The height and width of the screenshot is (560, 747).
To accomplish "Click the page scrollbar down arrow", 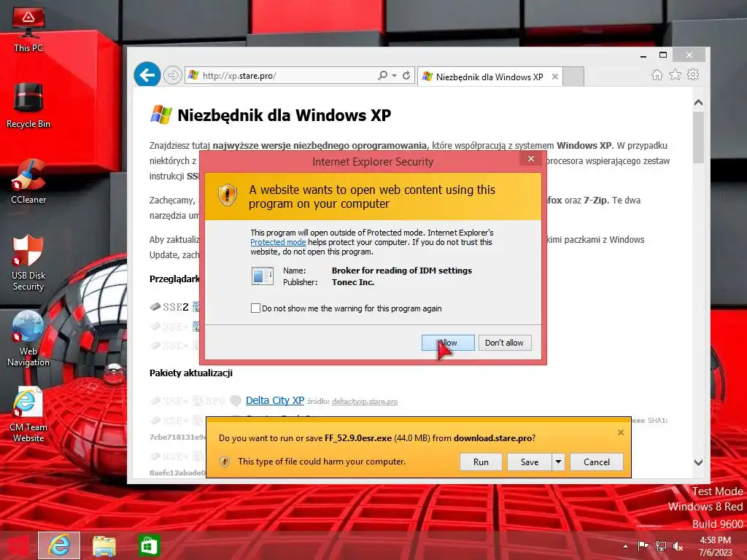I will tap(698, 462).
